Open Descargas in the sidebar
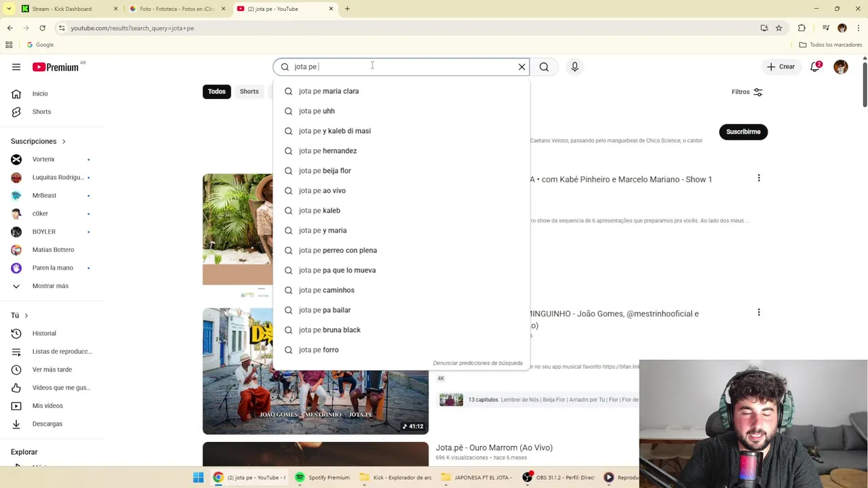The height and width of the screenshot is (488, 868). click(x=52, y=424)
